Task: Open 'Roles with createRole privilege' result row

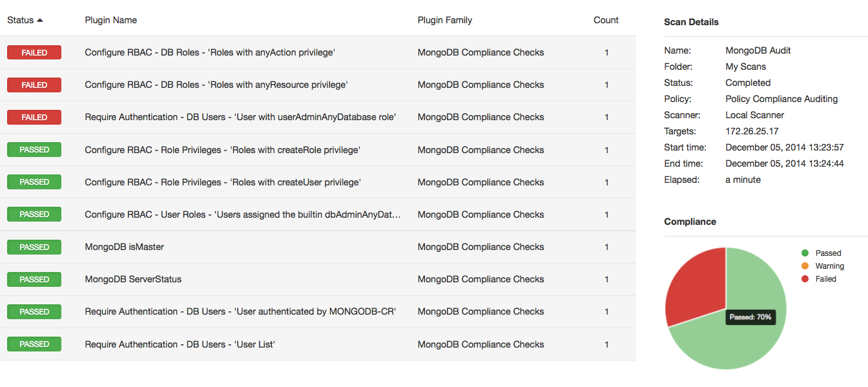Action: coord(318,150)
